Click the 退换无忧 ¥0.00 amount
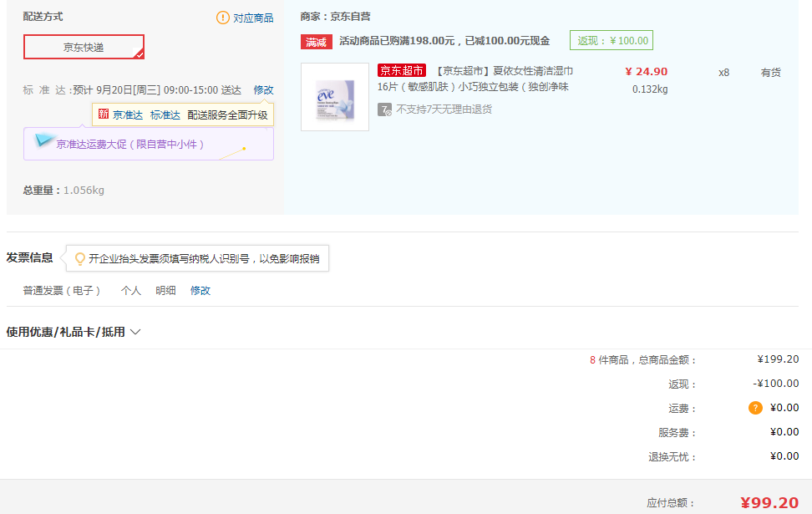The height and width of the screenshot is (514, 812). click(x=784, y=456)
